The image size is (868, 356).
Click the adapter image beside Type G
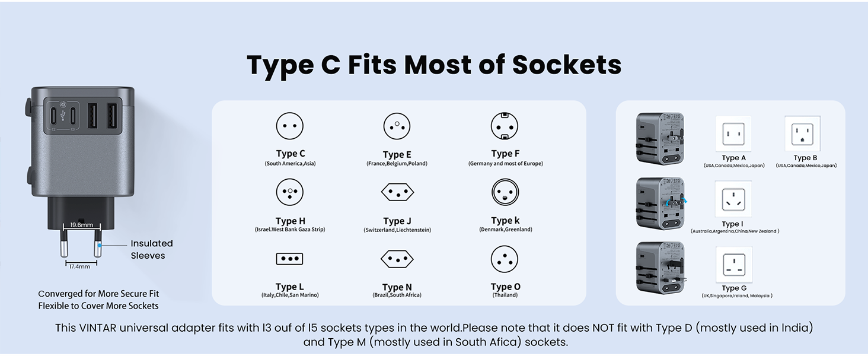click(661, 267)
